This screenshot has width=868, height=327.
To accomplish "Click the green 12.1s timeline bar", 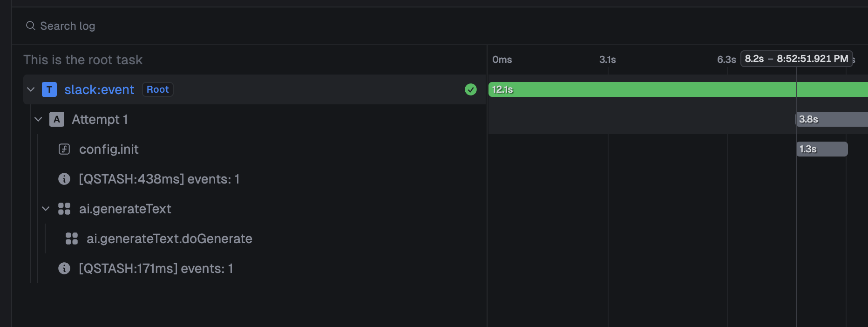I will click(x=678, y=89).
